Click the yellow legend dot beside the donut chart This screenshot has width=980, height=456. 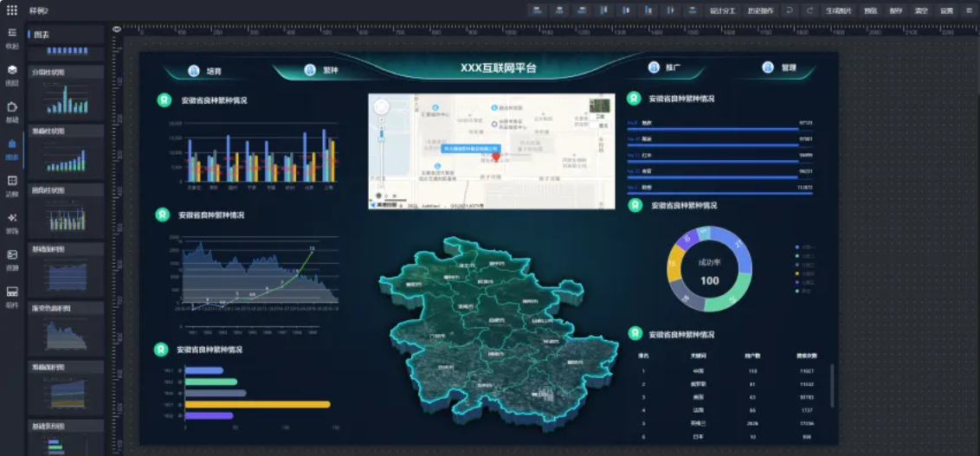click(796, 273)
